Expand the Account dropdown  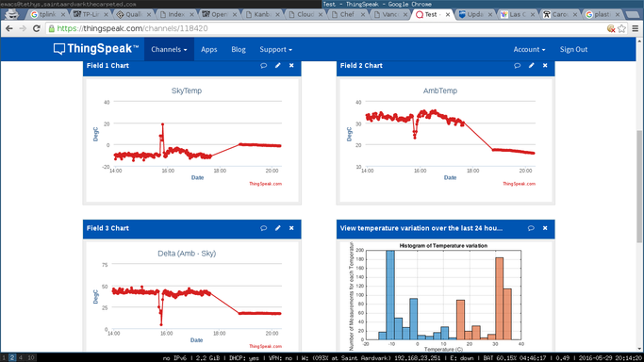point(529,49)
